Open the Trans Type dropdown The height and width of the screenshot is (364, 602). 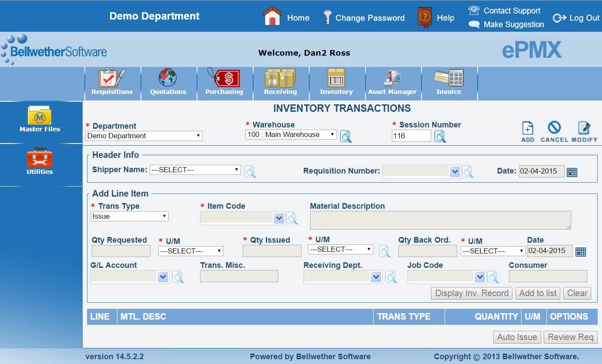coord(130,217)
